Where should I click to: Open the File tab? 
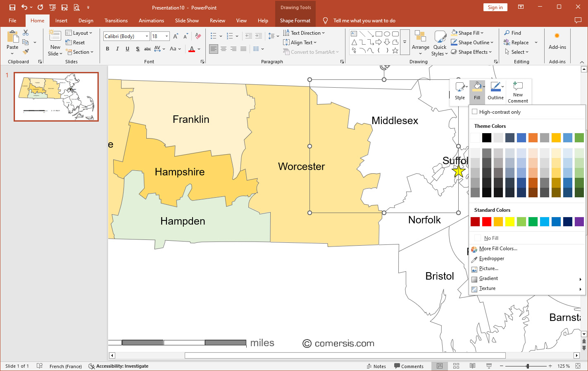[12, 21]
